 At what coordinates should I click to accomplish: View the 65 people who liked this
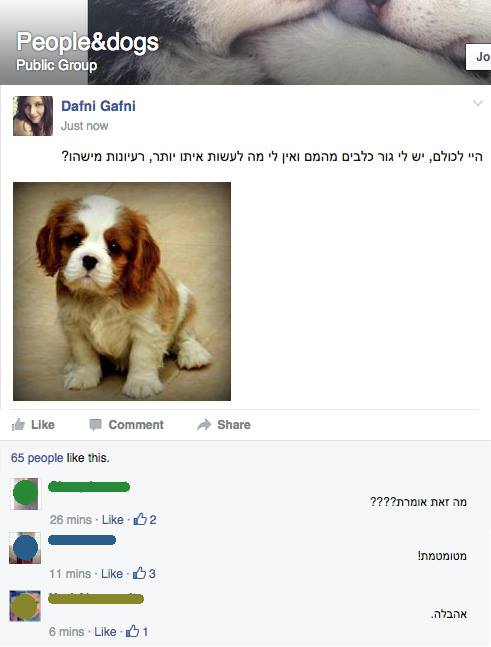pos(37,458)
